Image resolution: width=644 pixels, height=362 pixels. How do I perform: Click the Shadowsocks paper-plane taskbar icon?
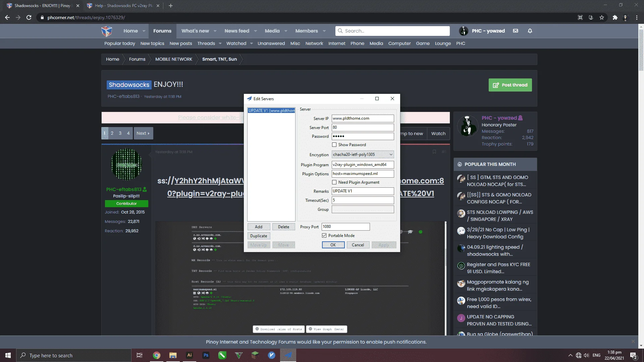288,355
